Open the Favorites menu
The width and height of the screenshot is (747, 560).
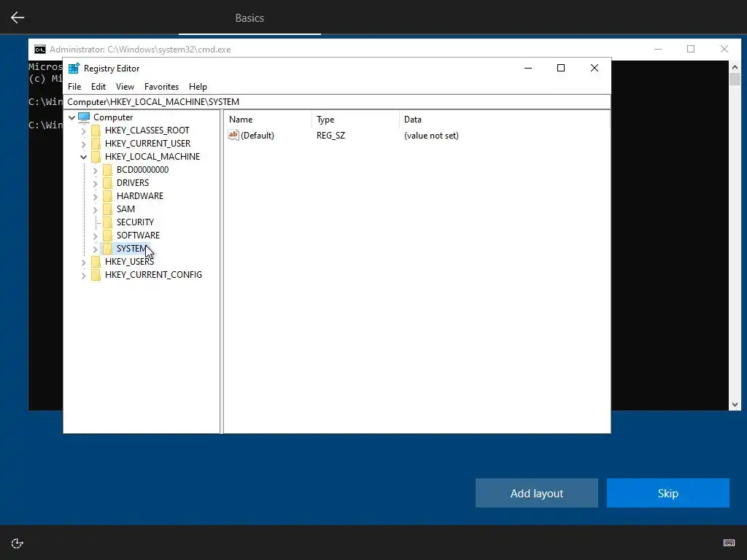161,87
